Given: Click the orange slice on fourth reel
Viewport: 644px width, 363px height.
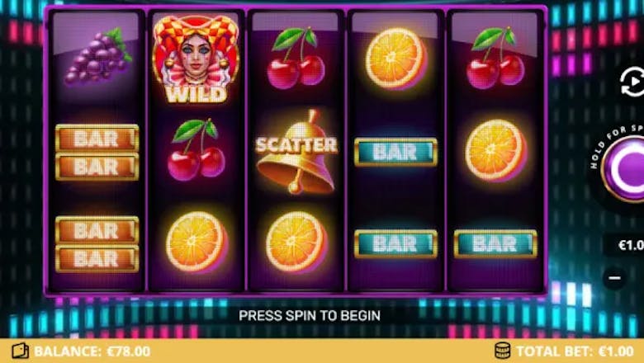Looking at the screenshot, I should click(395, 59).
